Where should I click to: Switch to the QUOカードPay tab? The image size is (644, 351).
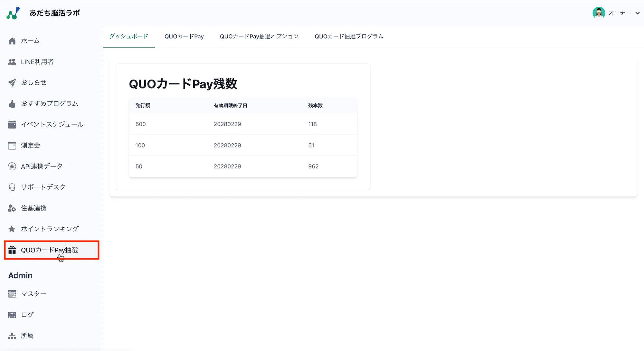point(184,36)
